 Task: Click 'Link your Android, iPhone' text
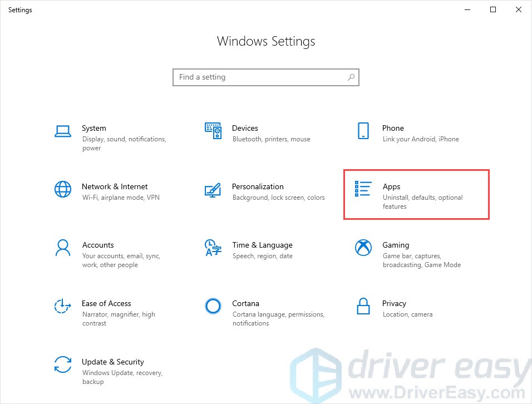tap(421, 139)
